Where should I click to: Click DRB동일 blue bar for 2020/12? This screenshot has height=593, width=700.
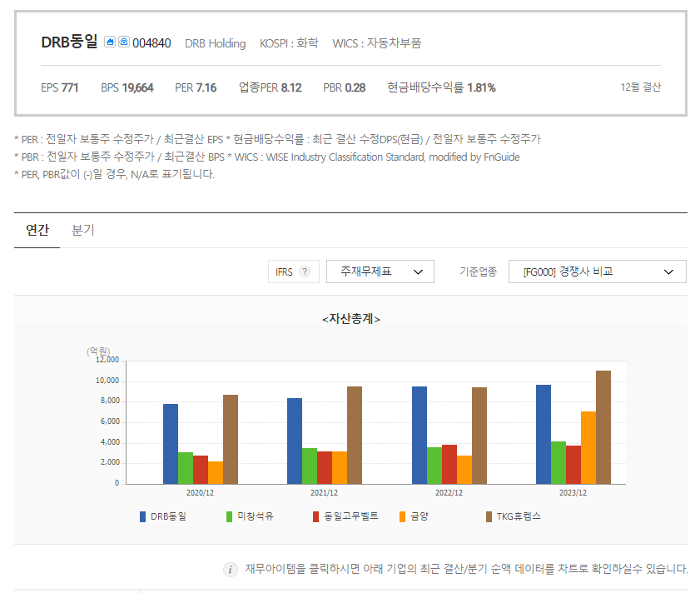tap(171, 444)
